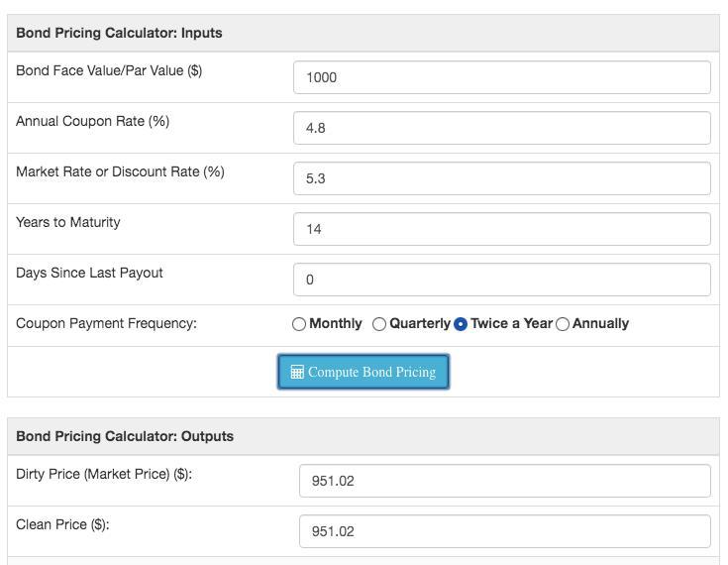Click the Dirty Price output field
Viewport: 728px width, 565px height.
(504, 481)
